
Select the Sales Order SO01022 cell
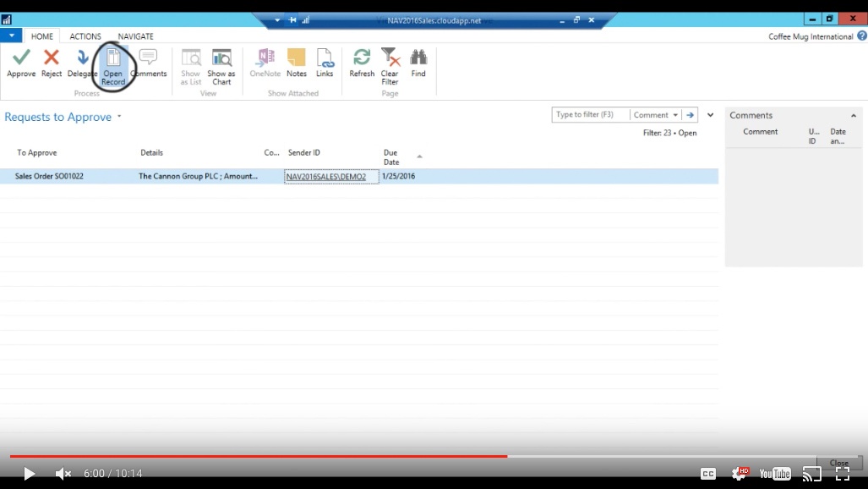coord(49,176)
